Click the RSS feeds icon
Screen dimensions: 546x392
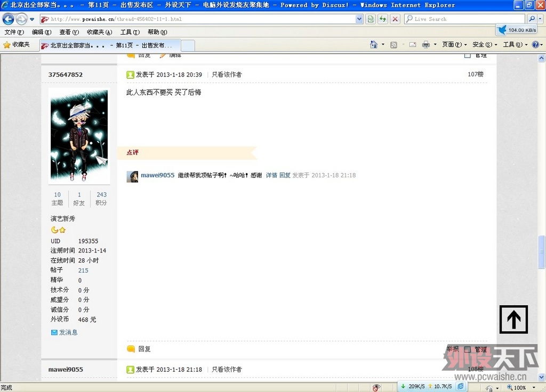click(394, 45)
